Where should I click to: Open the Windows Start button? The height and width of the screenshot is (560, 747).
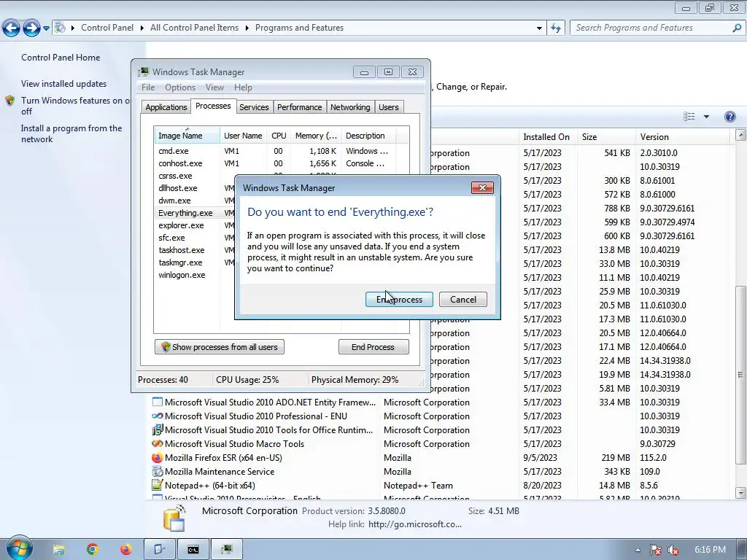[x=19, y=548]
